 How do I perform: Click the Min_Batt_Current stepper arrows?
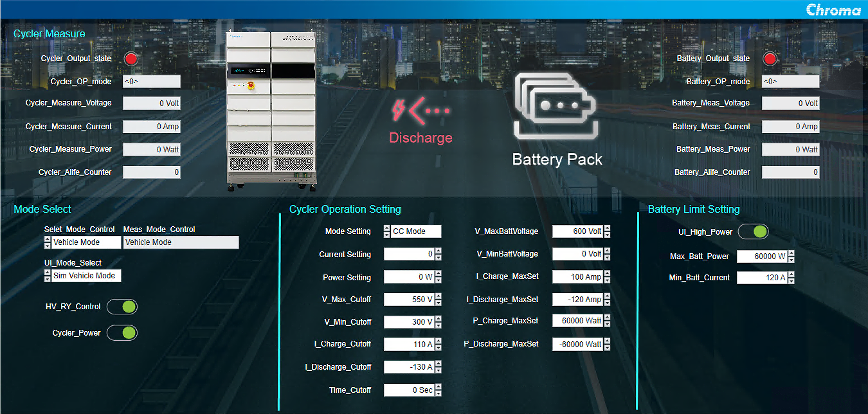tap(791, 278)
